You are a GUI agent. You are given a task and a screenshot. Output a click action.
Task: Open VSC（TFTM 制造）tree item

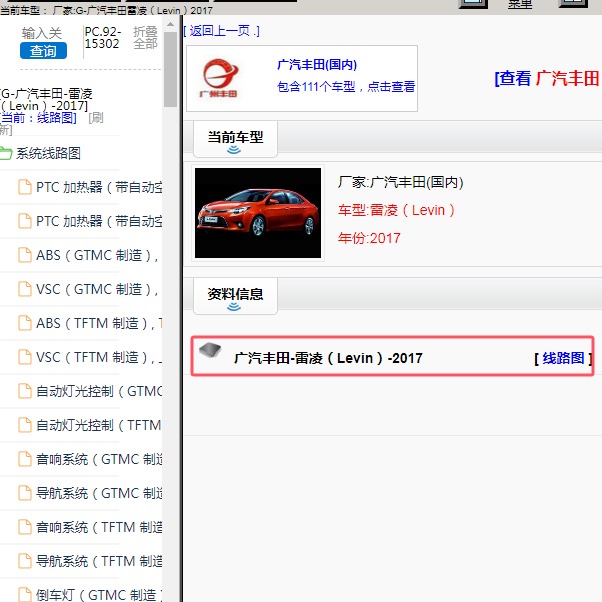[x=99, y=357]
